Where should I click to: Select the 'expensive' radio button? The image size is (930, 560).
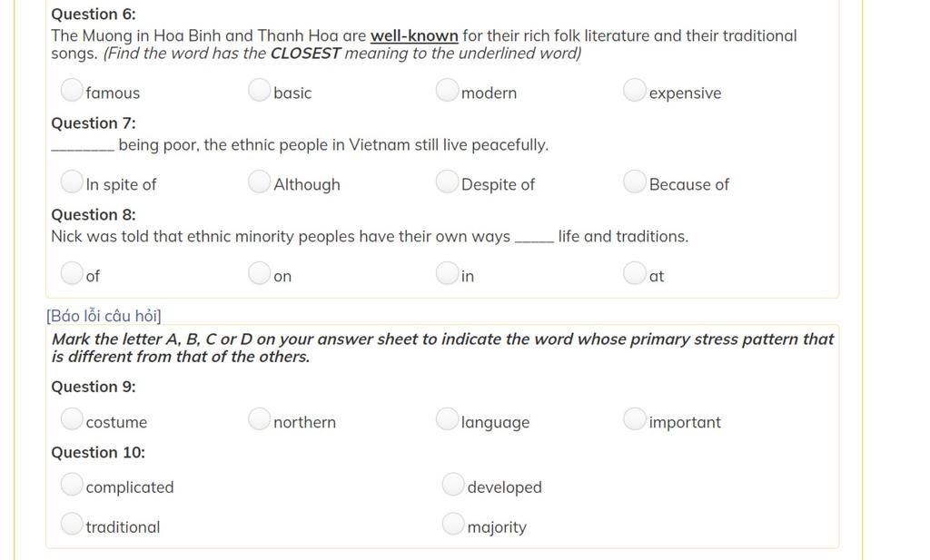635,90
